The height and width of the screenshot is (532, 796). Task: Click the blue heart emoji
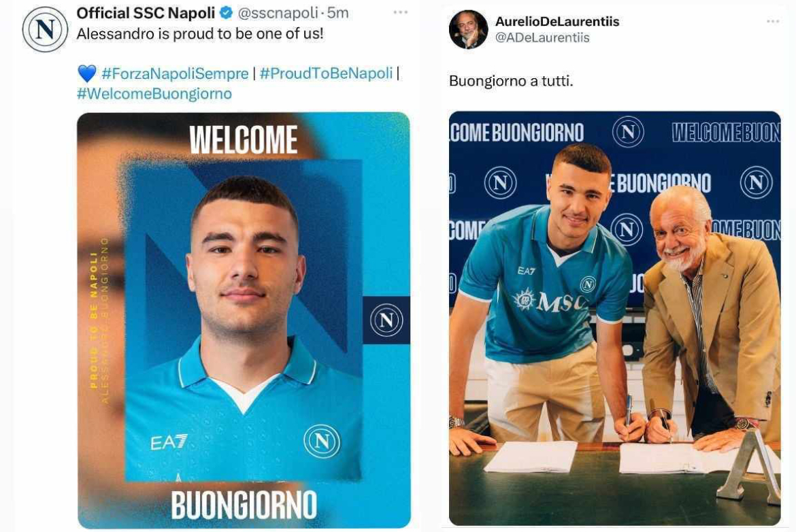[x=87, y=73]
